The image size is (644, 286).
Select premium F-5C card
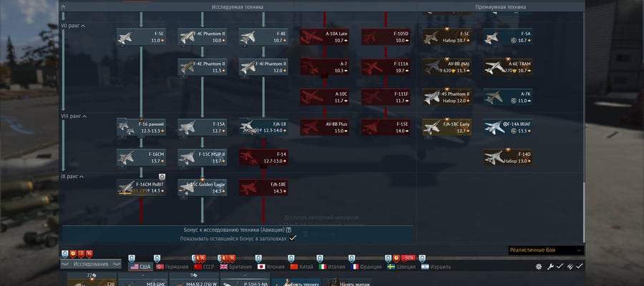tap(447, 37)
